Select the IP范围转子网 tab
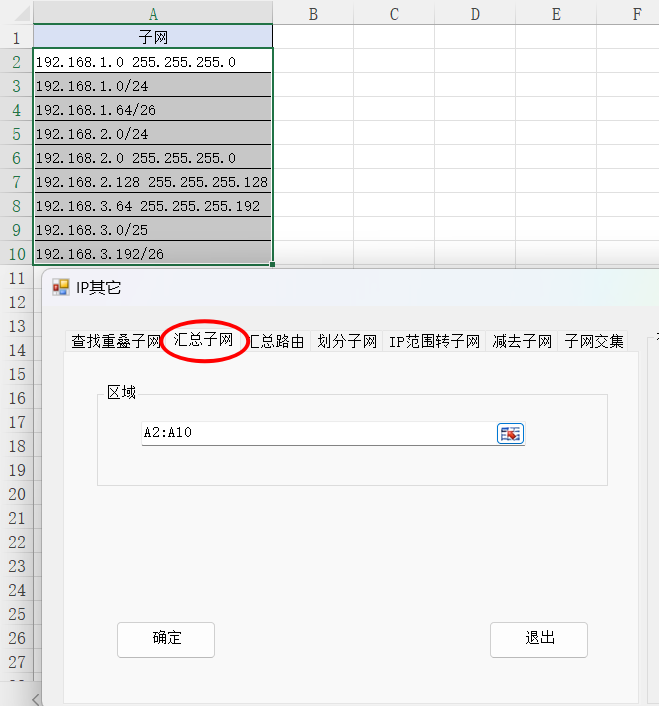The width and height of the screenshot is (659, 706). pyautogui.click(x=434, y=341)
